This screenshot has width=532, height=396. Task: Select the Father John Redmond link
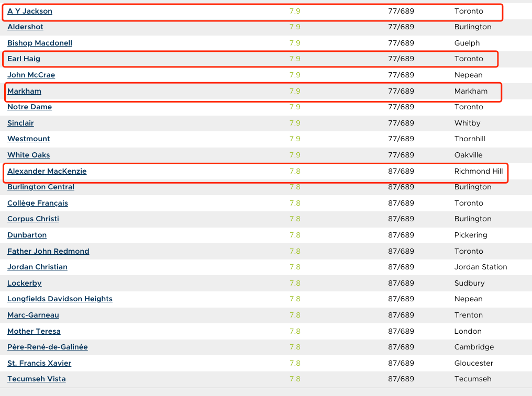tap(48, 251)
